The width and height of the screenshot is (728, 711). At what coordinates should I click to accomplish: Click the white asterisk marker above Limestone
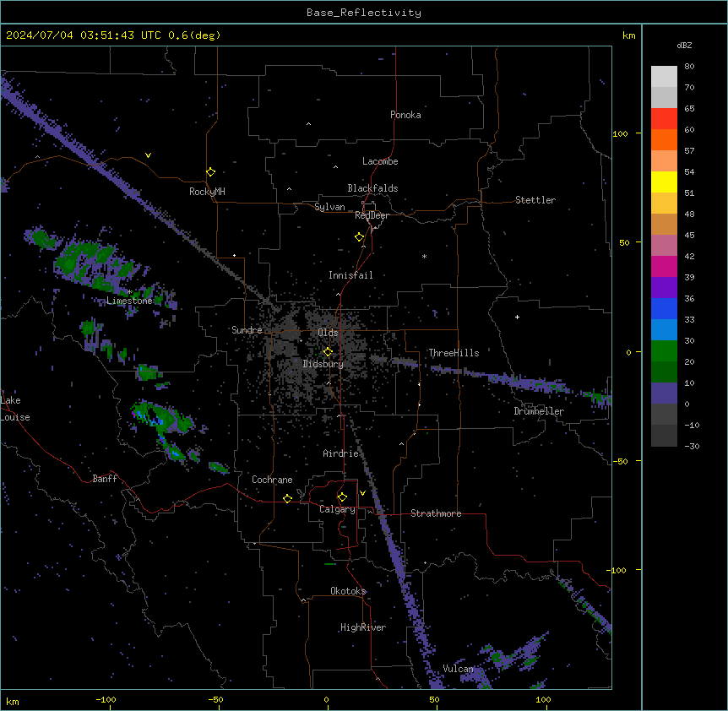point(130,292)
